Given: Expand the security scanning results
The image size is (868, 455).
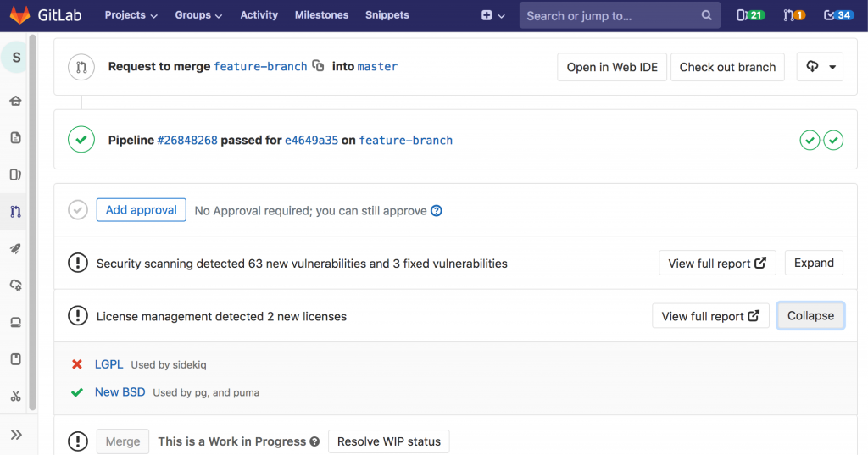Looking at the screenshot, I should tap(813, 263).
